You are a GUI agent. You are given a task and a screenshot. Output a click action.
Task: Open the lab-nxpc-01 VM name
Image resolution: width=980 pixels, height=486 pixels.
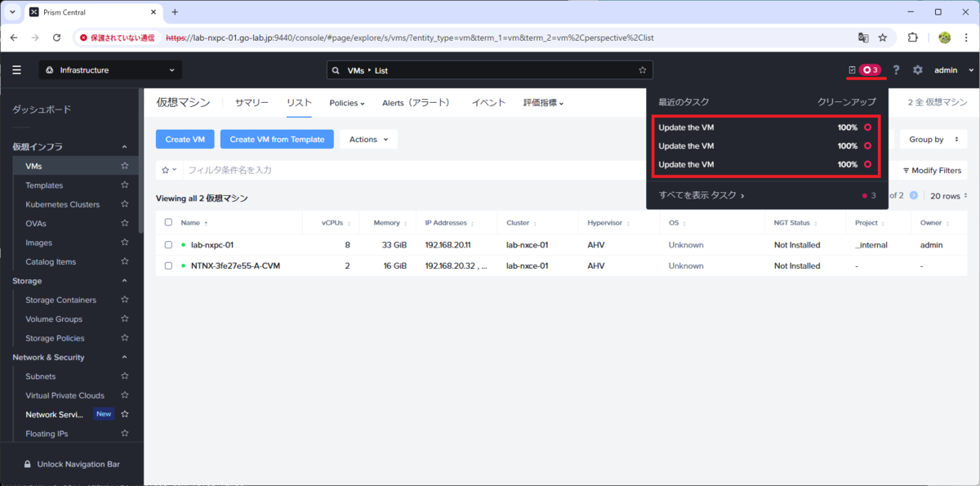tap(212, 244)
